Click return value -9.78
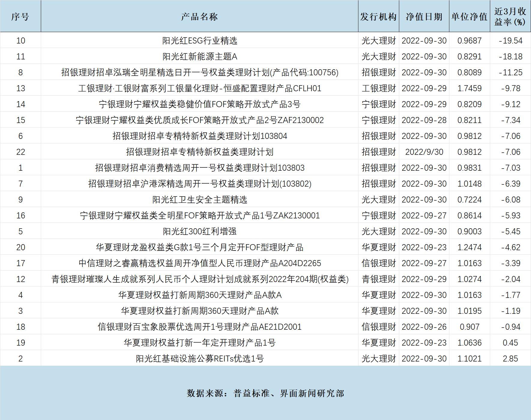The width and height of the screenshot is (531, 420). tap(511, 88)
